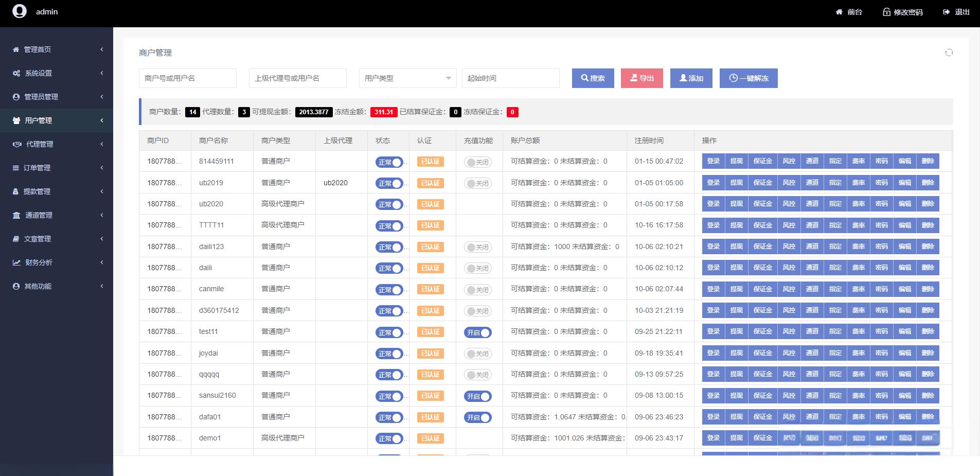Viewport: 980px width, 476px height.
Task: Click the refresh icon in 商户管理 header
Action: [x=949, y=52]
